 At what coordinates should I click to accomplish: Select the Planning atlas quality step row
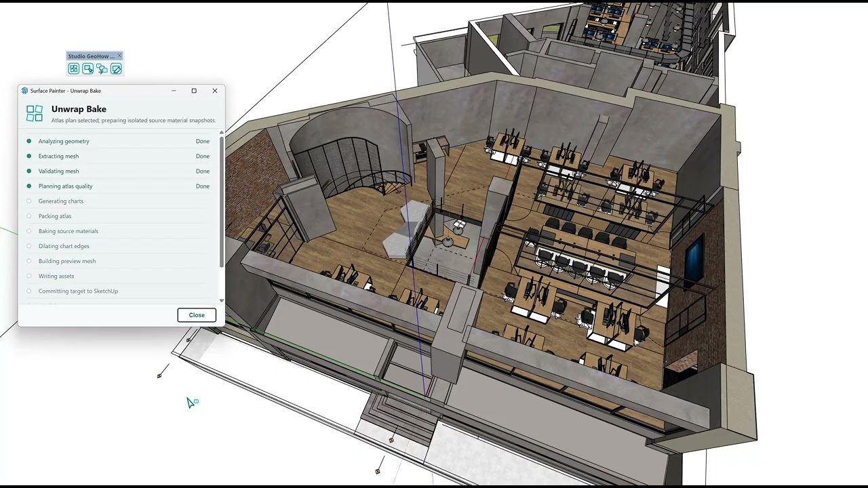[117, 186]
